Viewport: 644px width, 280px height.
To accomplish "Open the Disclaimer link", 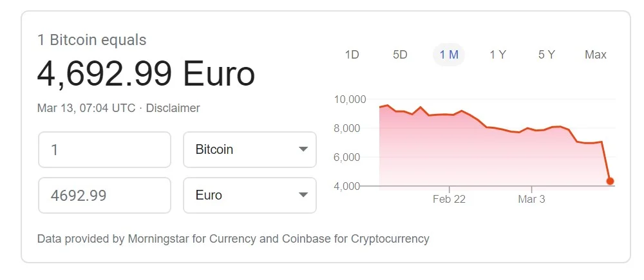I will (x=173, y=108).
